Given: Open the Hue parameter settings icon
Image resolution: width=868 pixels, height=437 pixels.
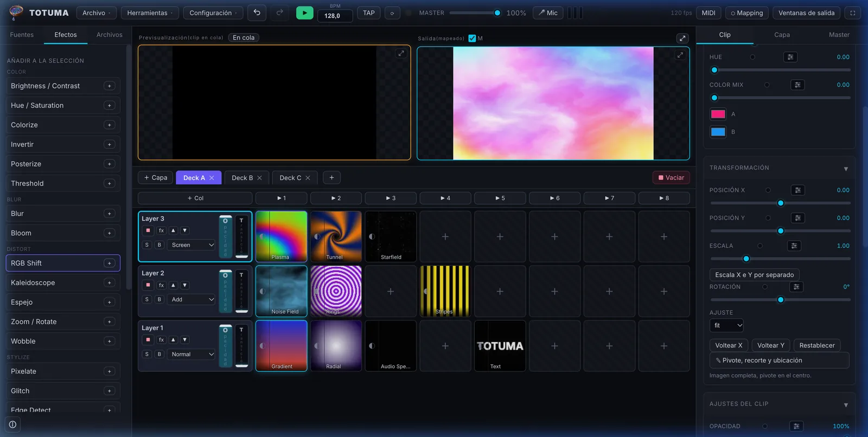Looking at the screenshot, I should click(x=790, y=57).
